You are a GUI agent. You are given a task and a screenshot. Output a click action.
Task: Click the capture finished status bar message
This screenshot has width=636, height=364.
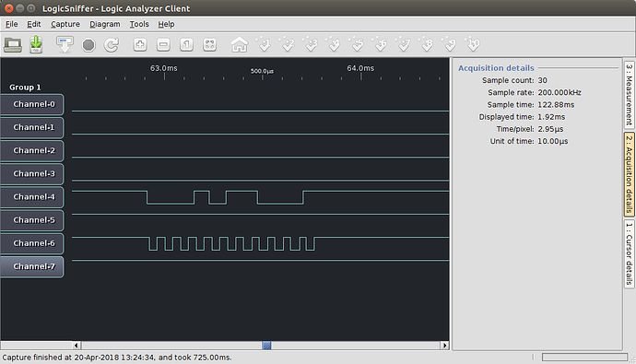point(117,358)
